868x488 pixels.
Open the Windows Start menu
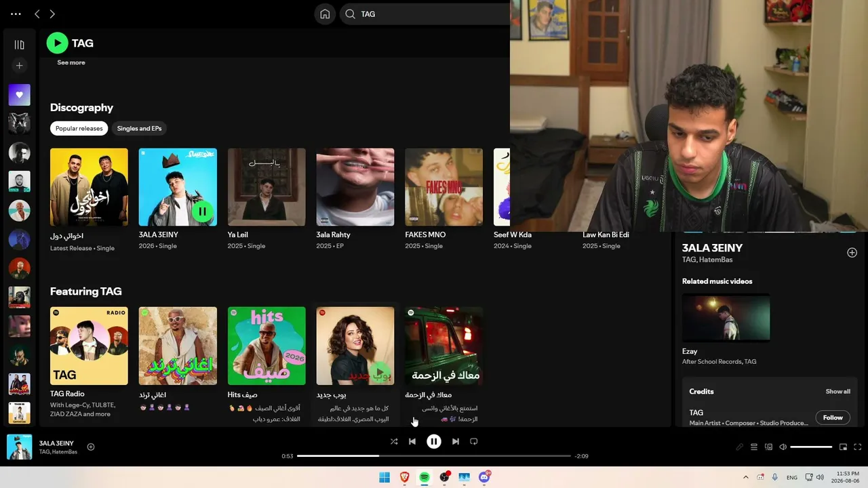(x=384, y=477)
